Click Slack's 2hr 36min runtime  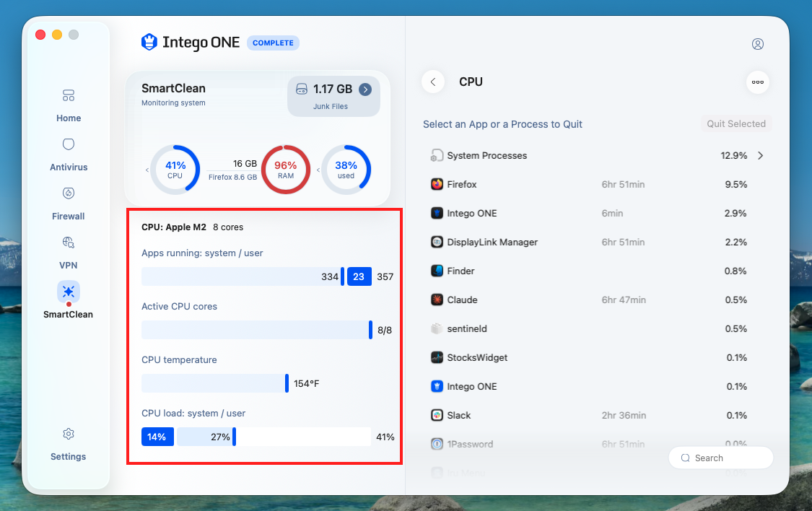pos(624,415)
